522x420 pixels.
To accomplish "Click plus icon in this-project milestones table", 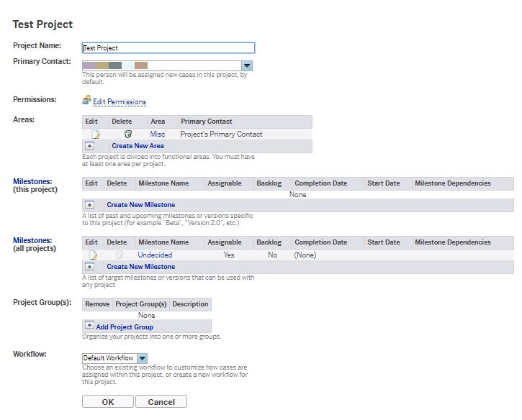I will tap(90, 205).
